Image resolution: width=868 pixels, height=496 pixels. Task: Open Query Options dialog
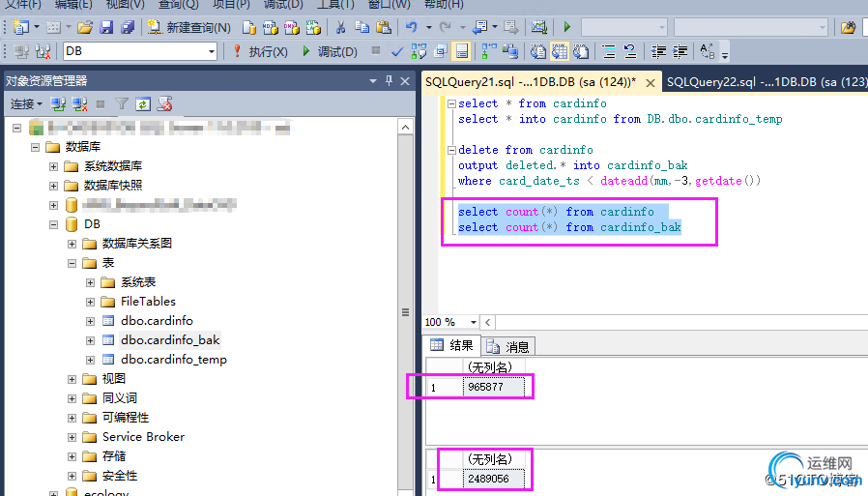pos(440,51)
